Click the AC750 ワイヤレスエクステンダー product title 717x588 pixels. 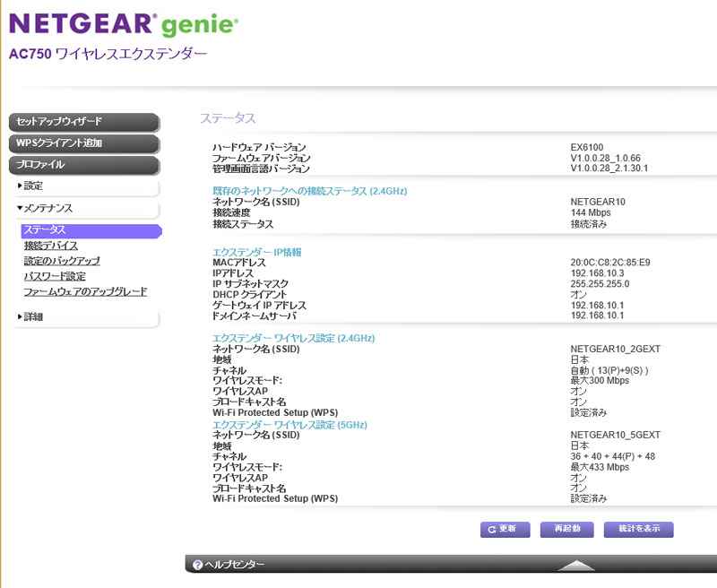[108, 55]
